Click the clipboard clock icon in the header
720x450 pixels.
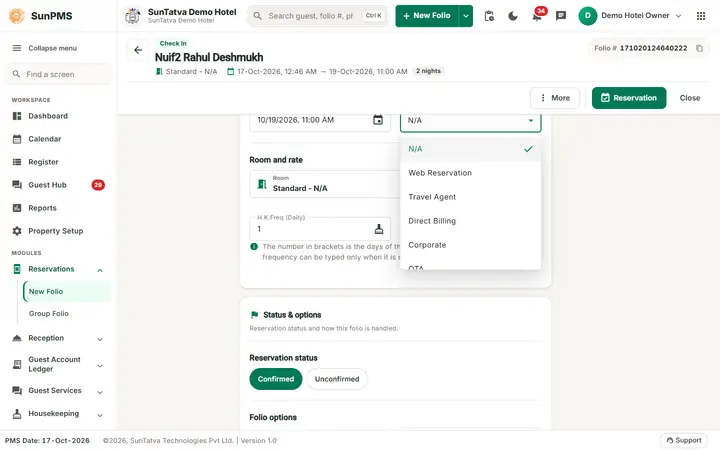point(489,16)
